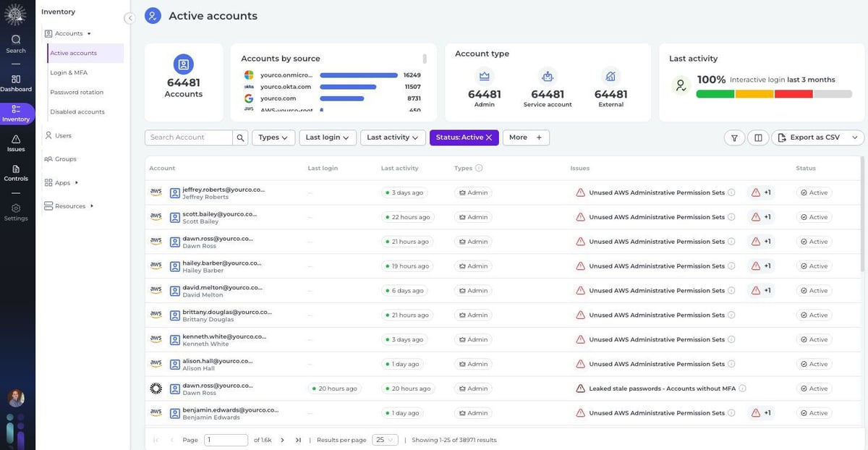Open Login & MFA in the sidebar
868x450 pixels.
(x=69, y=72)
